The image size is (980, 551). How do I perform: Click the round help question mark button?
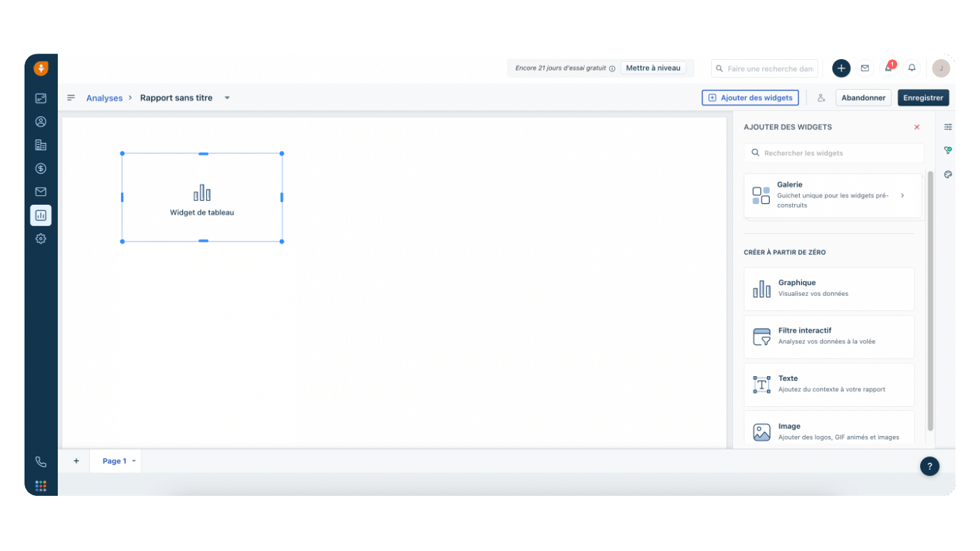coord(930,466)
